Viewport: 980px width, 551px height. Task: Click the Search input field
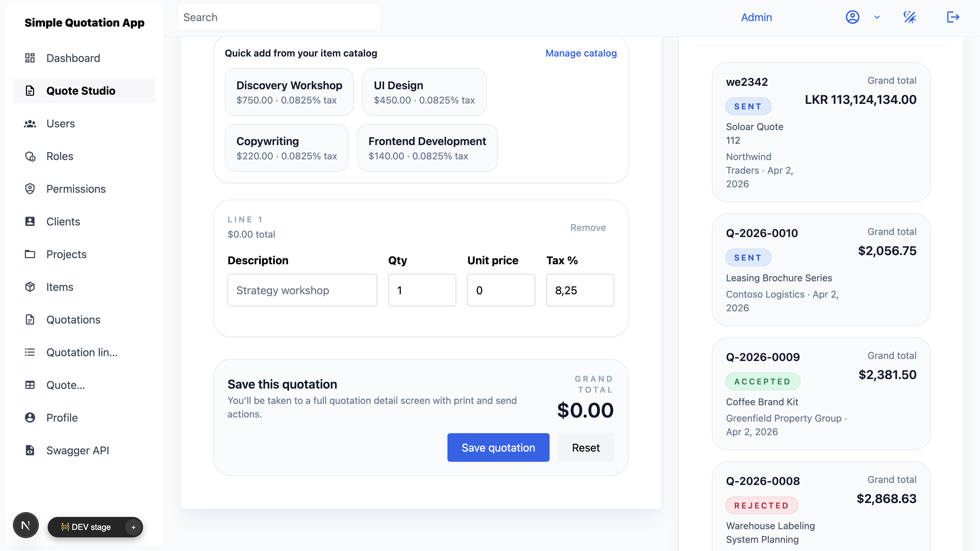tap(279, 17)
